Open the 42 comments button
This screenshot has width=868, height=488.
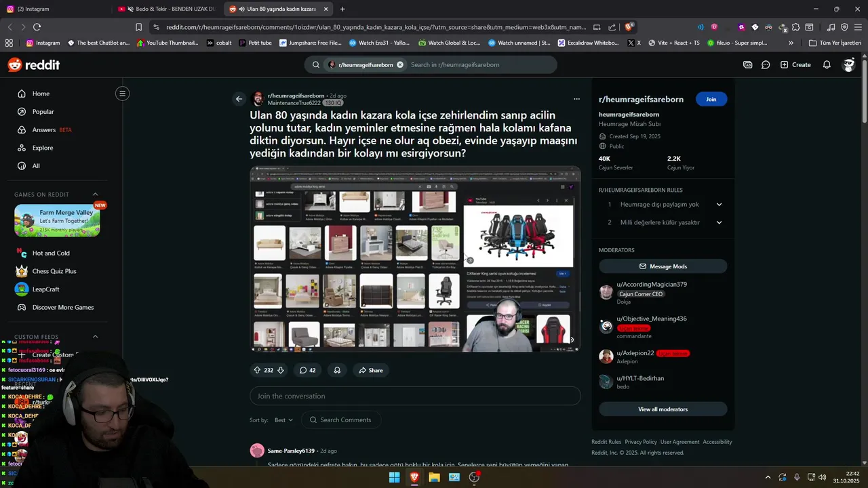point(308,370)
